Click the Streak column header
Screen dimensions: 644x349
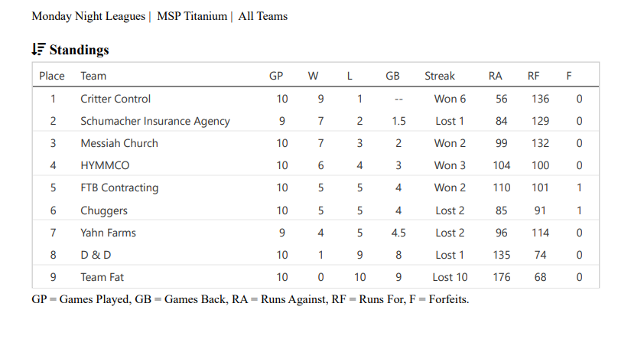pos(440,76)
